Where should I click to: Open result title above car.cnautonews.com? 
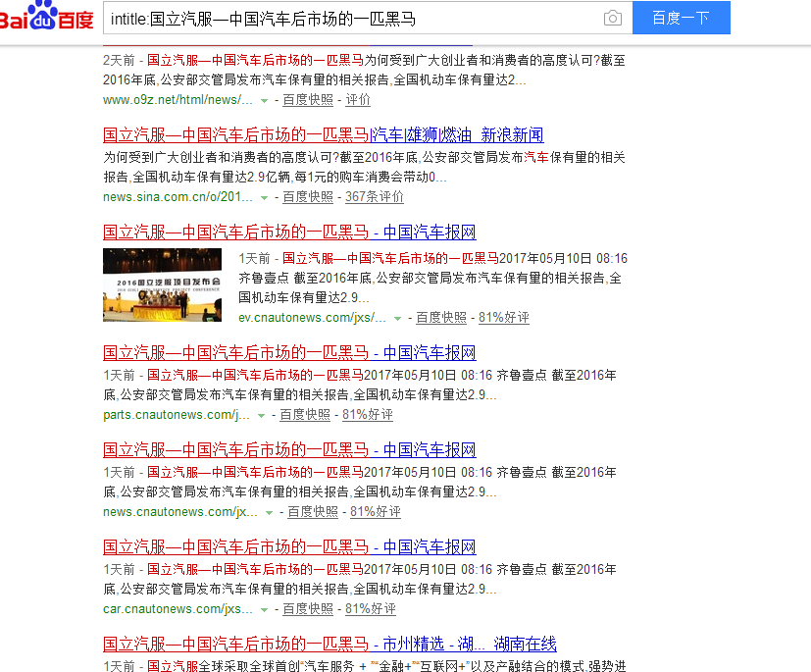pyautogui.click(x=289, y=547)
